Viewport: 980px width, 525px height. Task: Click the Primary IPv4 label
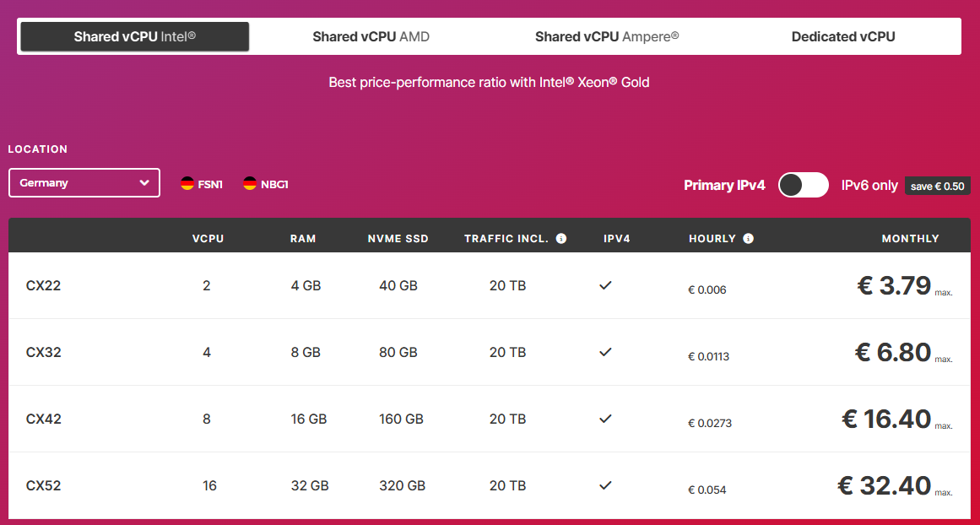pos(724,185)
